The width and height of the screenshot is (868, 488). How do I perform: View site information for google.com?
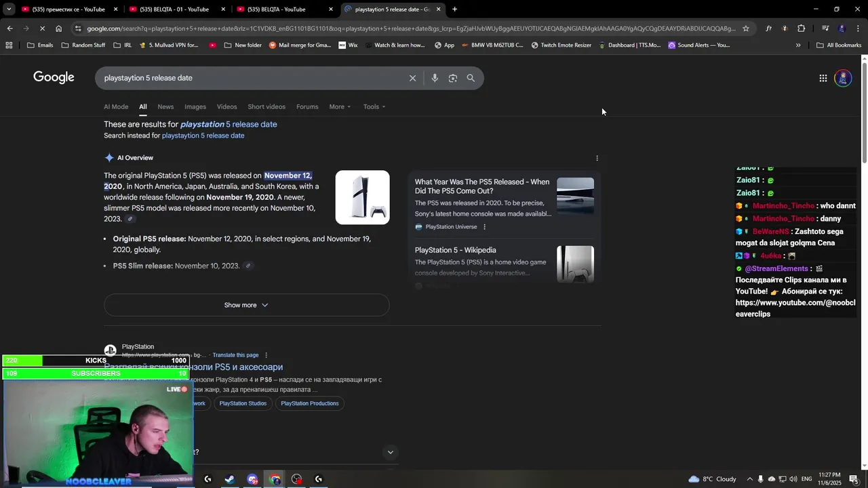79,28
